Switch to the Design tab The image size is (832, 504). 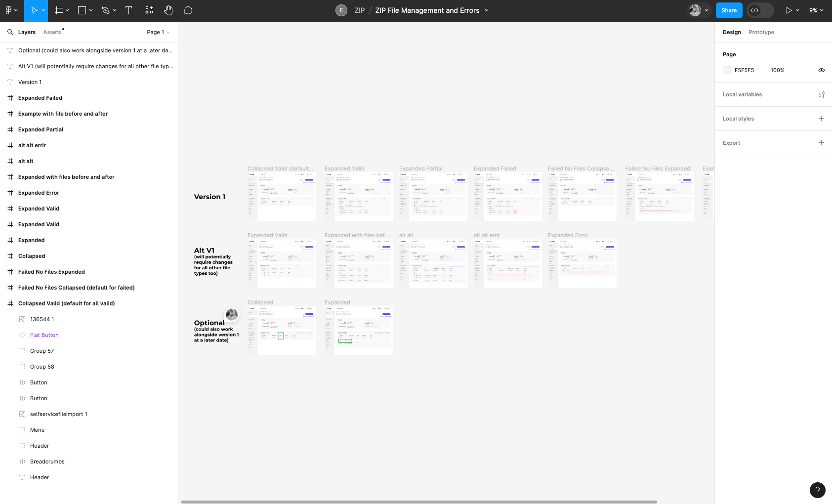pyautogui.click(x=732, y=32)
